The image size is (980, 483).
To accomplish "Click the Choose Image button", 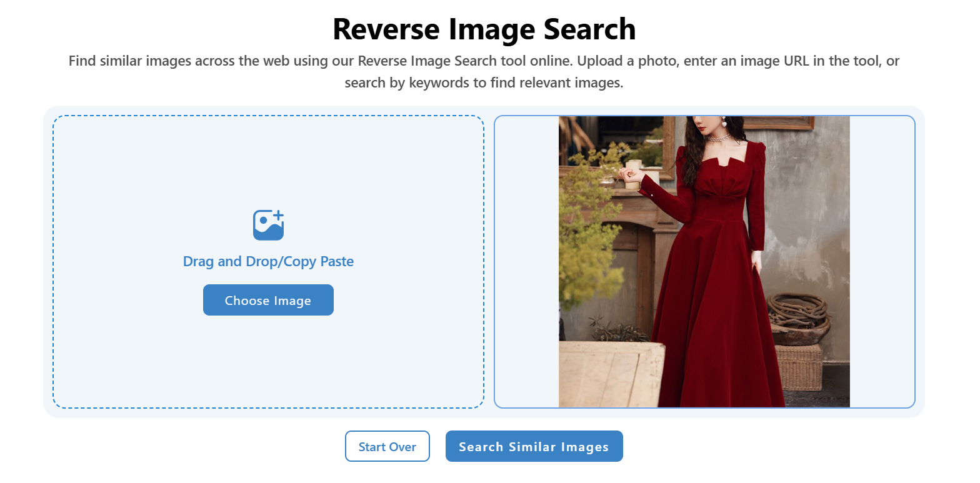I will click(268, 301).
